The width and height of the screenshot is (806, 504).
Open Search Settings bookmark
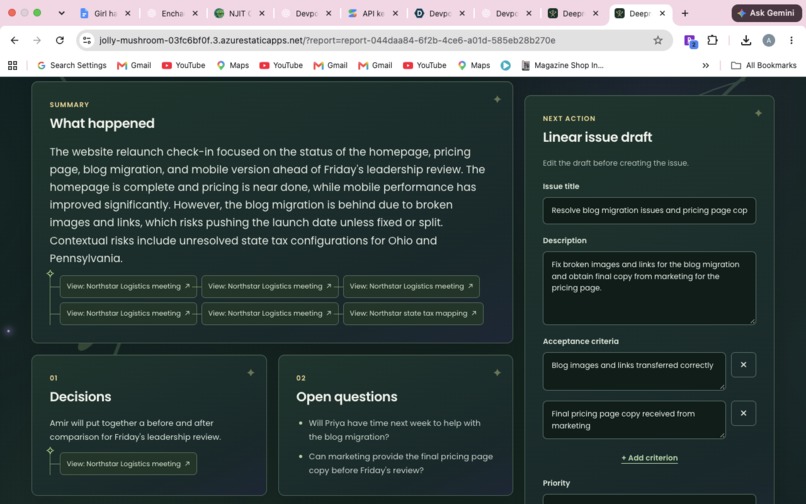tap(71, 65)
